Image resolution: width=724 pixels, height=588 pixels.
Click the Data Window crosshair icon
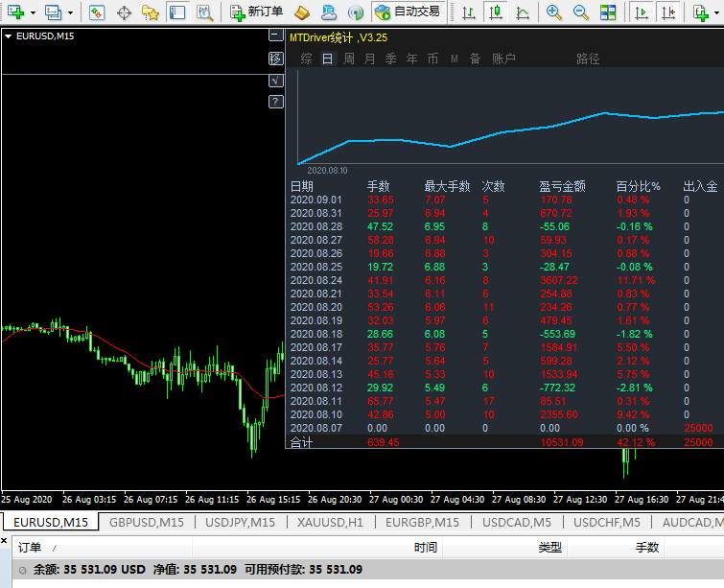125,12
